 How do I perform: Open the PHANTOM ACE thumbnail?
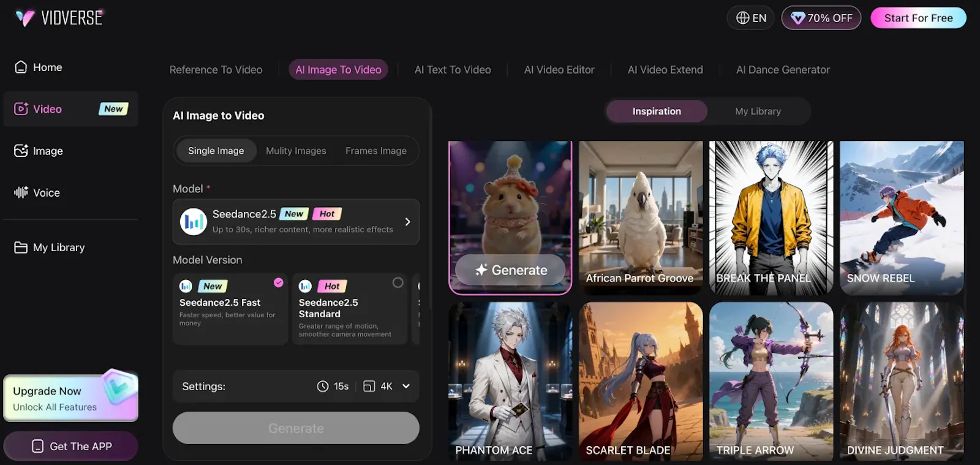coord(510,381)
